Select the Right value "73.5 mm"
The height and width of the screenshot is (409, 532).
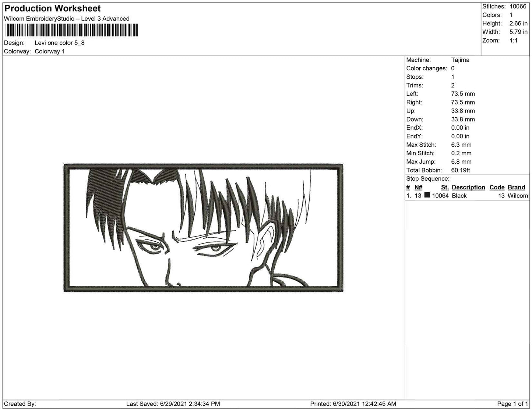click(x=463, y=102)
